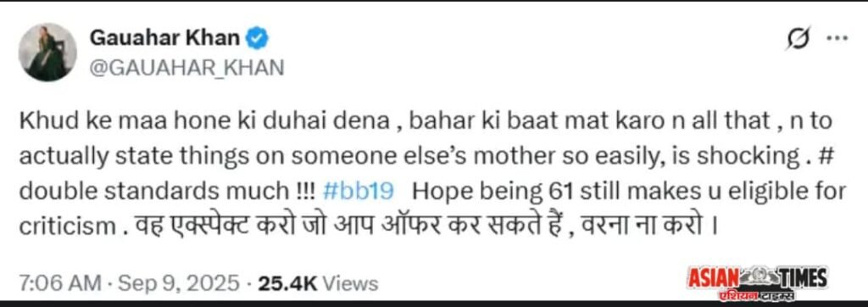Click the 7:06 AM timestamp
The height and width of the screenshot is (307, 868).
60,284
